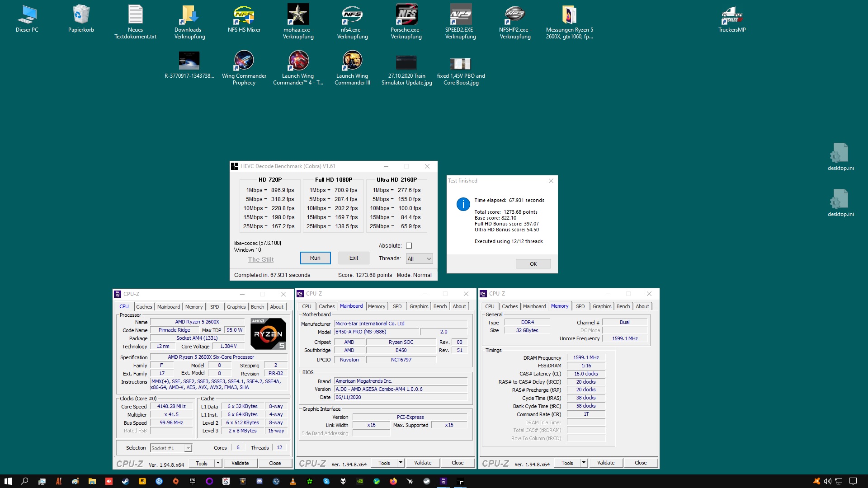
Task: Follow The Stilt link in HEVC Benchmark
Action: coord(260,259)
